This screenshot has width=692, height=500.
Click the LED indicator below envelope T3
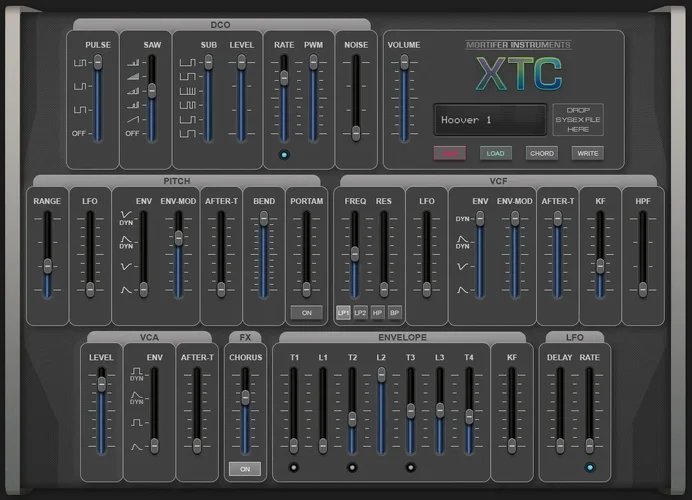pos(410,467)
